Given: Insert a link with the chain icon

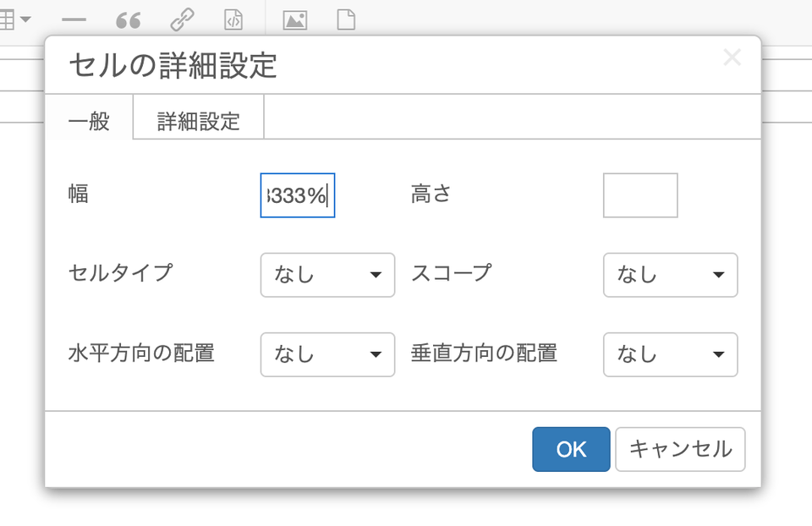Looking at the screenshot, I should 182,20.
